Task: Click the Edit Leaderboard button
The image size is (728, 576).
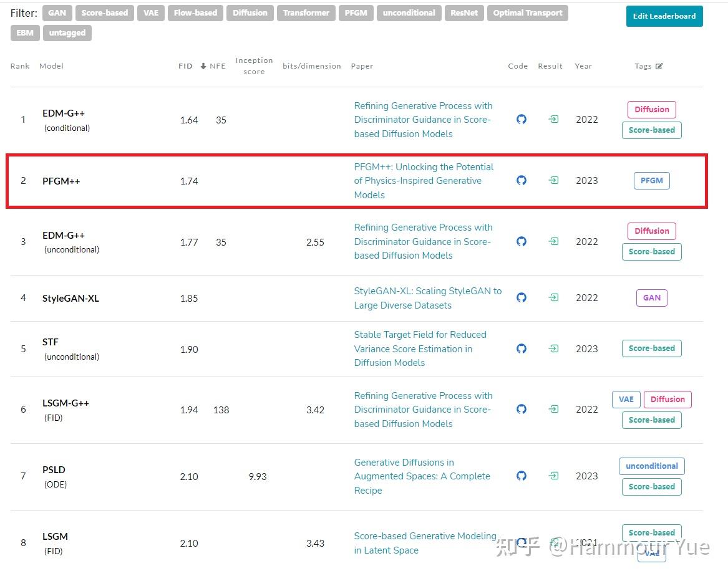Action: pyautogui.click(x=664, y=16)
